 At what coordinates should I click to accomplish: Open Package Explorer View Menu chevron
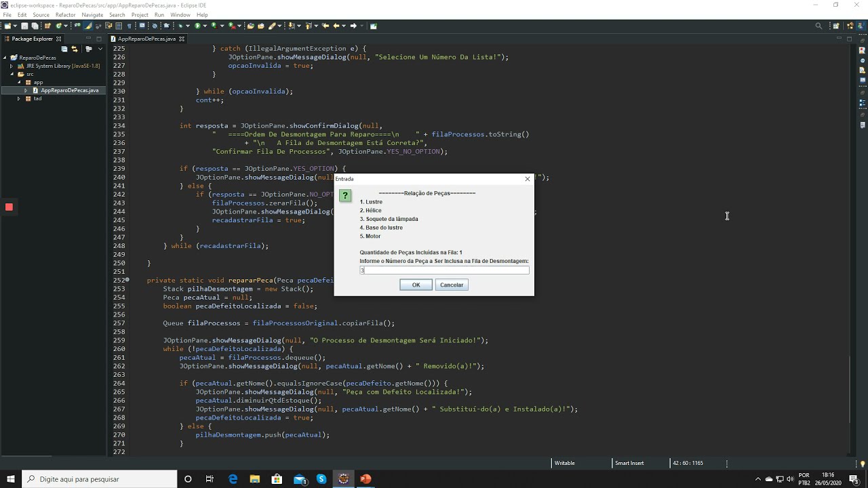pos(100,49)
